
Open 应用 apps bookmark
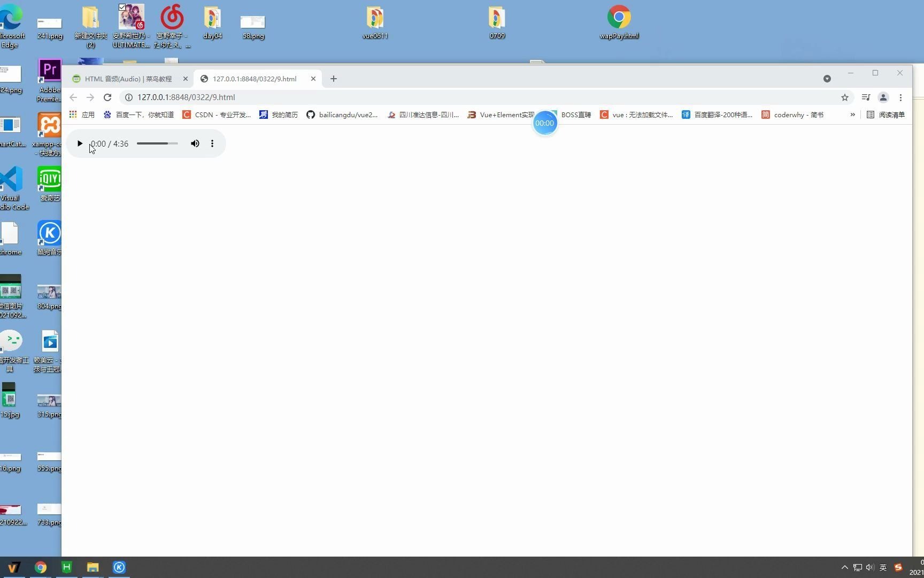tap(82, 115)
